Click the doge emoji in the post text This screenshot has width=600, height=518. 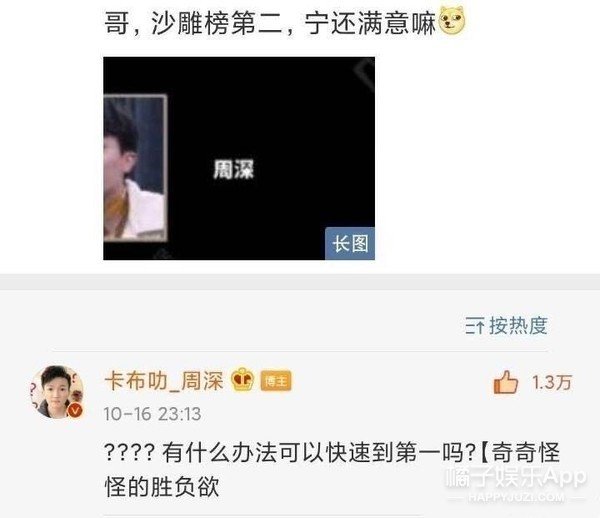[x=452, y=22]
